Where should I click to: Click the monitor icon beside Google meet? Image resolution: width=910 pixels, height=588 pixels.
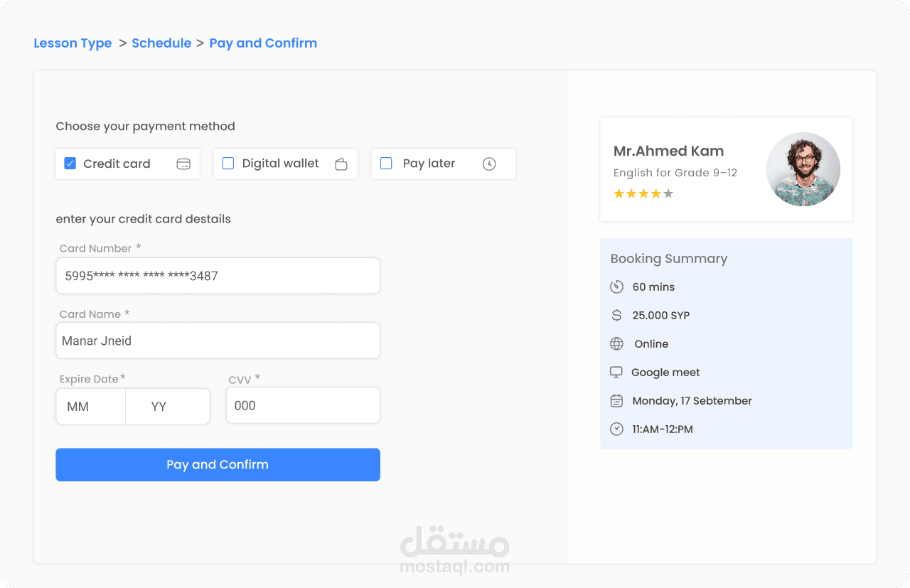coord(616,372)
